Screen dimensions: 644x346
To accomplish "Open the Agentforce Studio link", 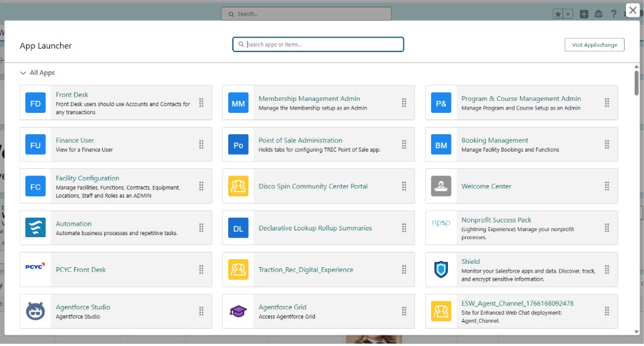I will coord(83,307).
